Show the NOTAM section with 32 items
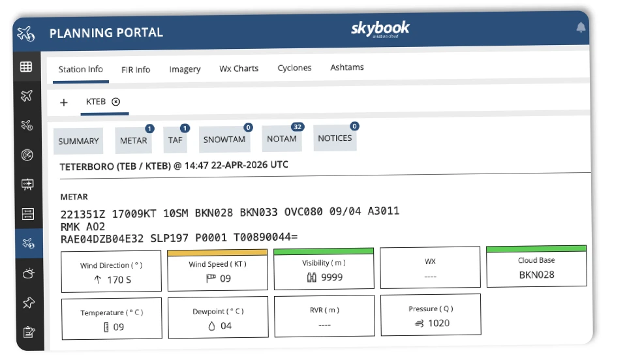 (282, 139)
